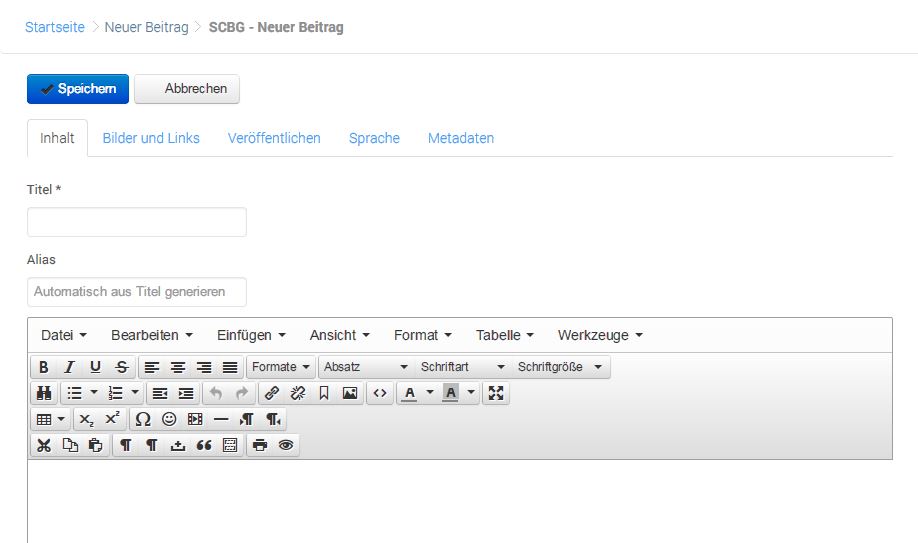This screenshot has height=543, width=918.
Task: Switch to Bilder und Links tab
Action: [151, 138]
